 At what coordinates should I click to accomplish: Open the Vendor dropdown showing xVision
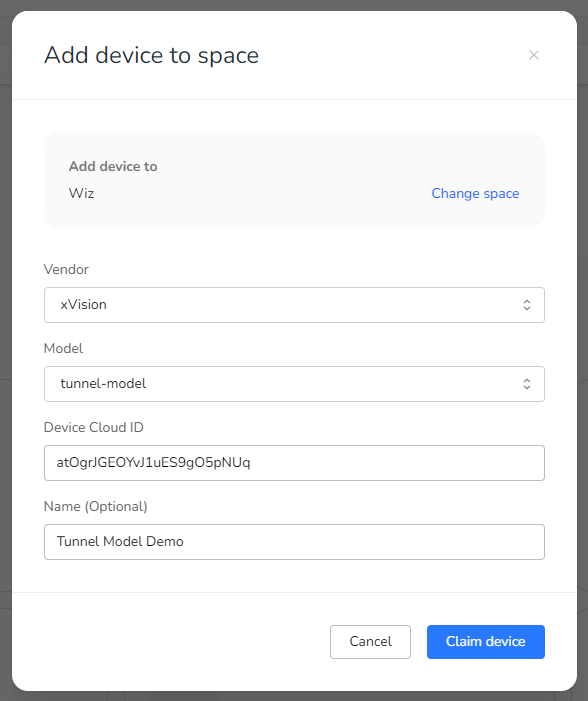(294, 305)
